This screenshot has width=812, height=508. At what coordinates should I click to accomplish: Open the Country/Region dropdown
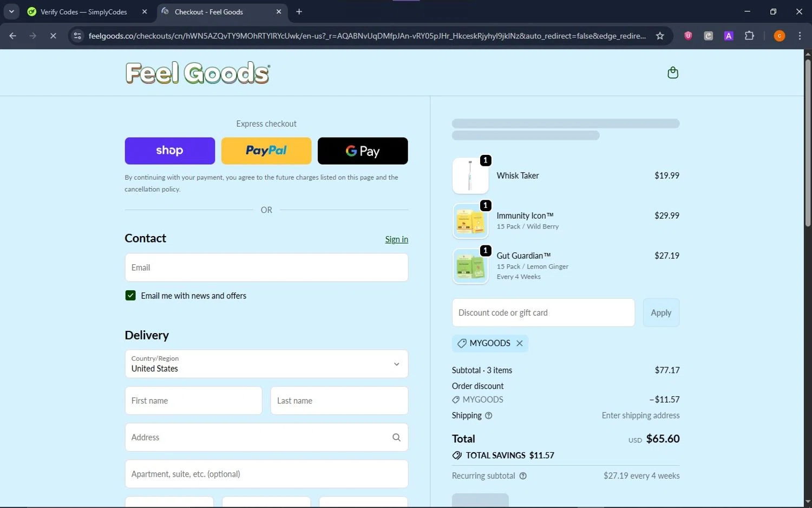tap(266, 364)
